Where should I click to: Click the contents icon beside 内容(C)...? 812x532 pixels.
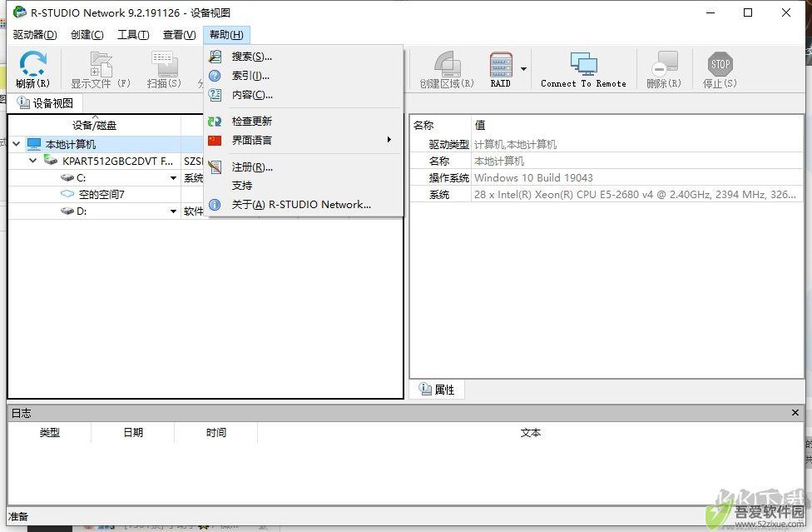pos(215,95)
